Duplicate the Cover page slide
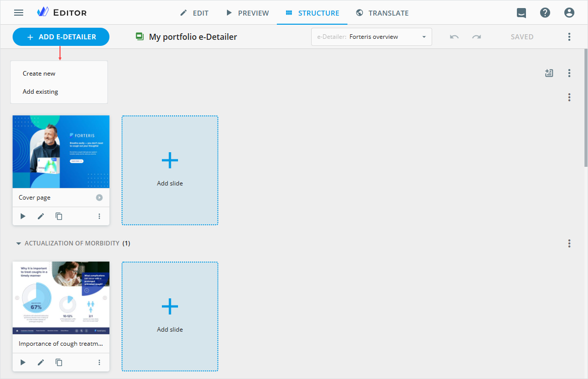The image size is (588, 379). 59,216
